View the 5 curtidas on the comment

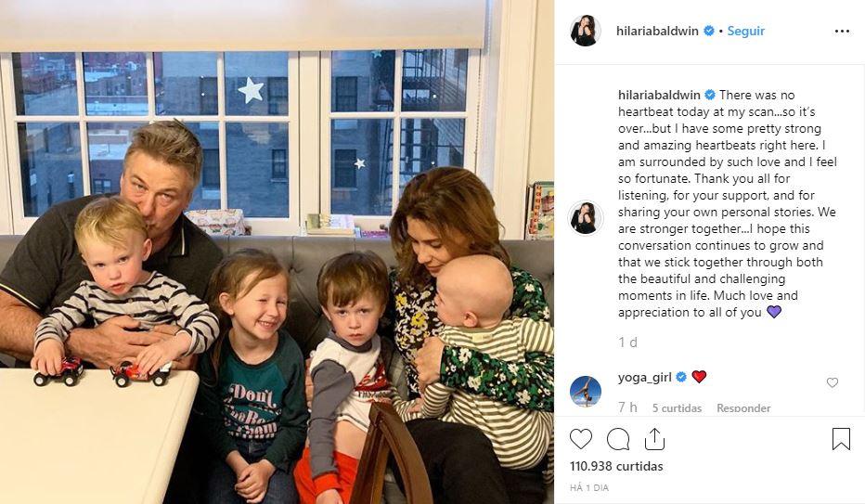pos(677,408)
